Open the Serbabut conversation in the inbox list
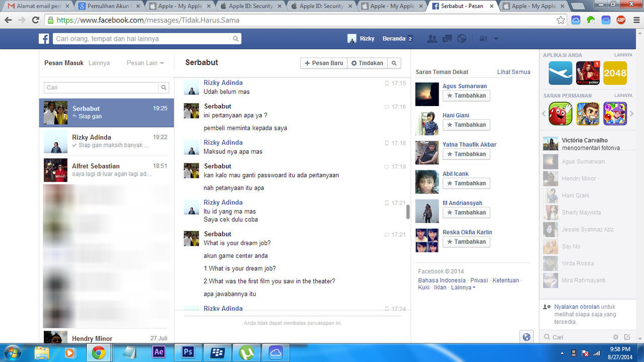This screenshot has height=362, width=644. (107, 113)
